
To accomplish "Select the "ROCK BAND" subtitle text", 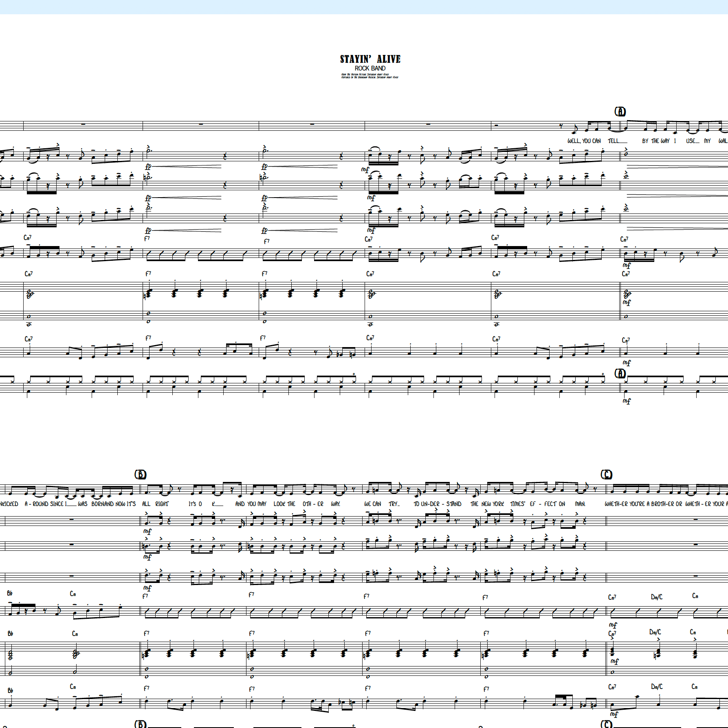I will point(370,68).
